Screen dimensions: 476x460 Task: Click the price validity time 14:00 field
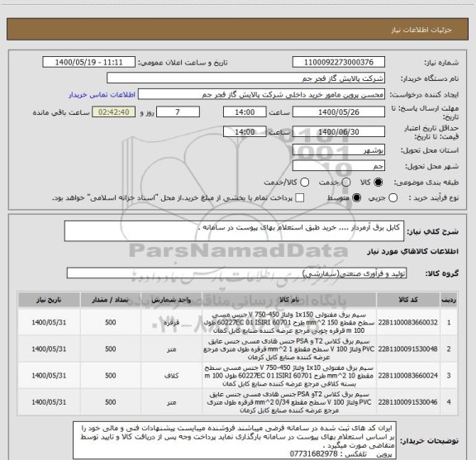click(245, 131)
